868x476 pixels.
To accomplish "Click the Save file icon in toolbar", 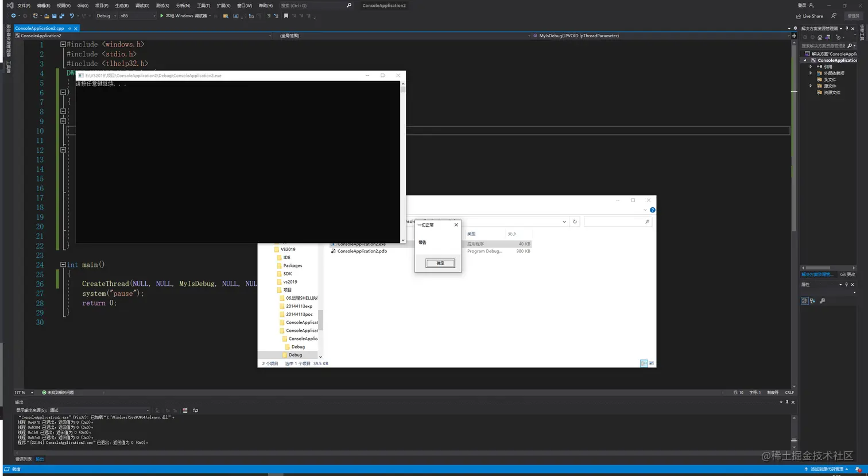I will pos(54,16).
